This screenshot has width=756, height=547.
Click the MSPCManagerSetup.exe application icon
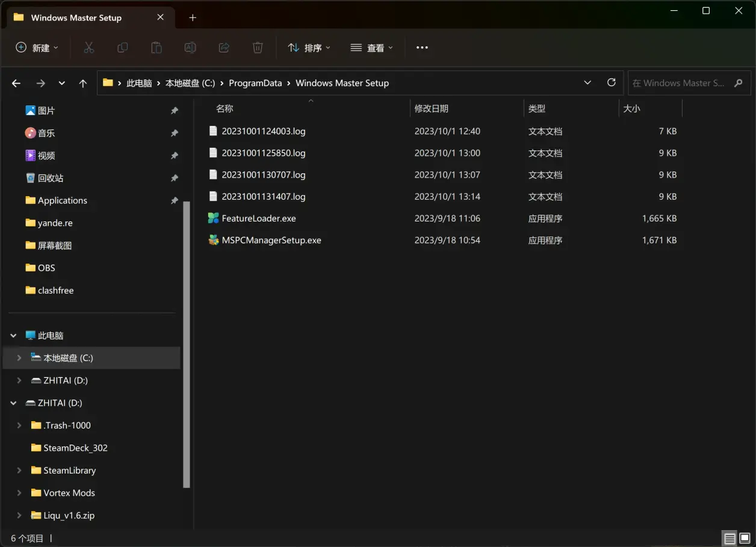point(213,240)
